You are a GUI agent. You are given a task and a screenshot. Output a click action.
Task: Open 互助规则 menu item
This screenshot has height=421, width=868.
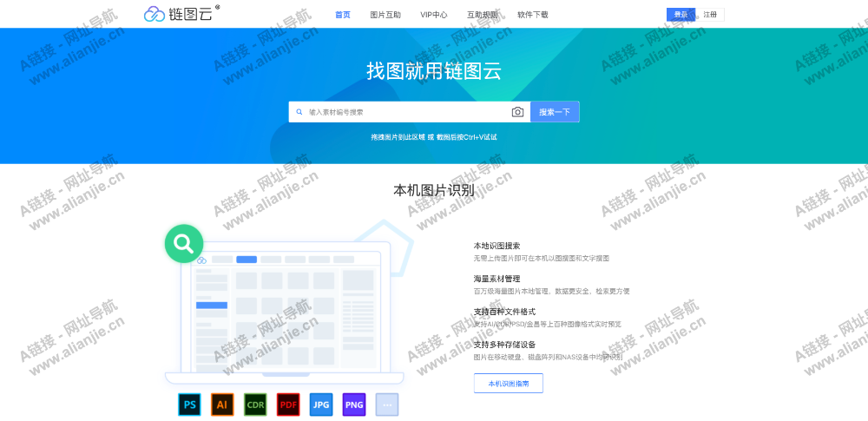482,15
